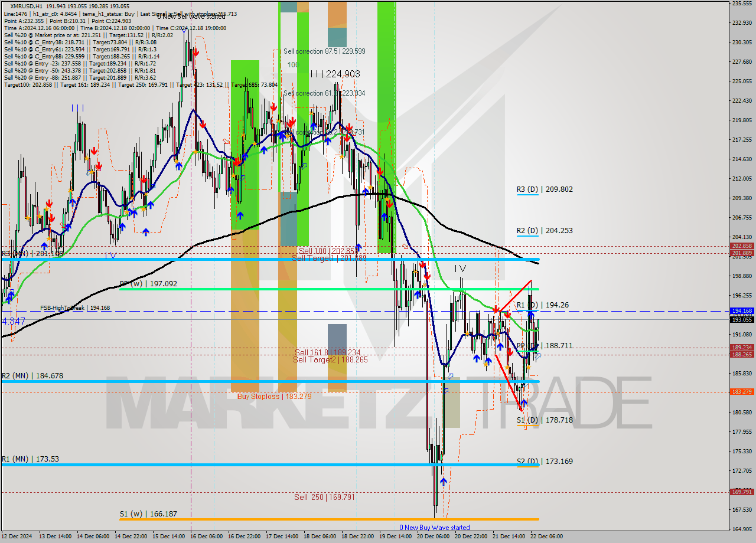Viewport: 756px width, 543px height.
Task: Click the 'Sell %20 @ Entry -88: 251.887' line
Action: point(80,77)
